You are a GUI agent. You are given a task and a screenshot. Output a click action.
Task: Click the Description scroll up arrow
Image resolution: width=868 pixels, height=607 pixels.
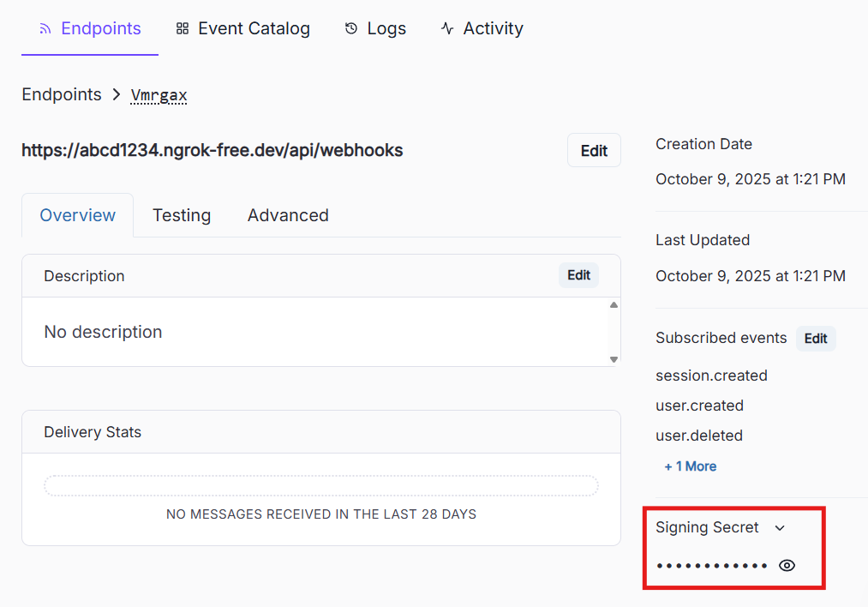point(614,305)
